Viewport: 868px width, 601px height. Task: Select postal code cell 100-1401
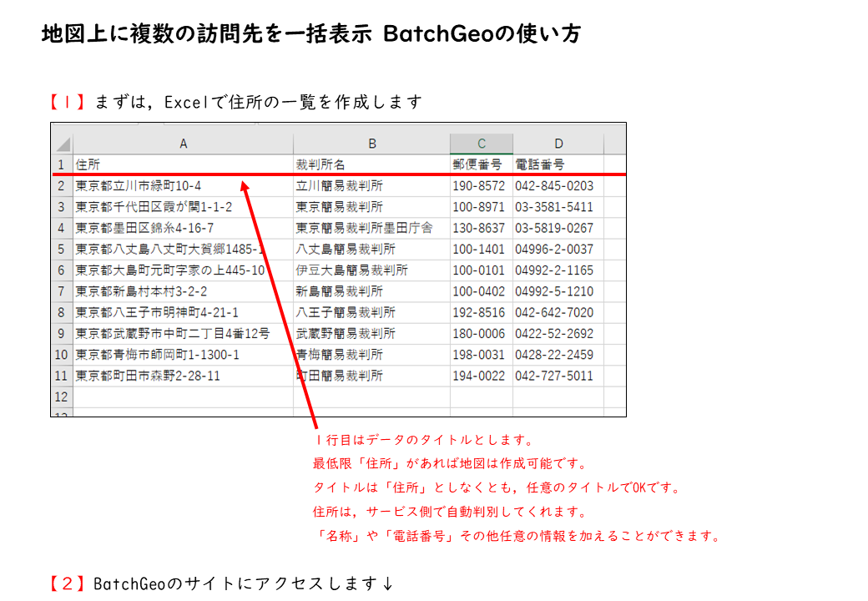coord(482,249)
